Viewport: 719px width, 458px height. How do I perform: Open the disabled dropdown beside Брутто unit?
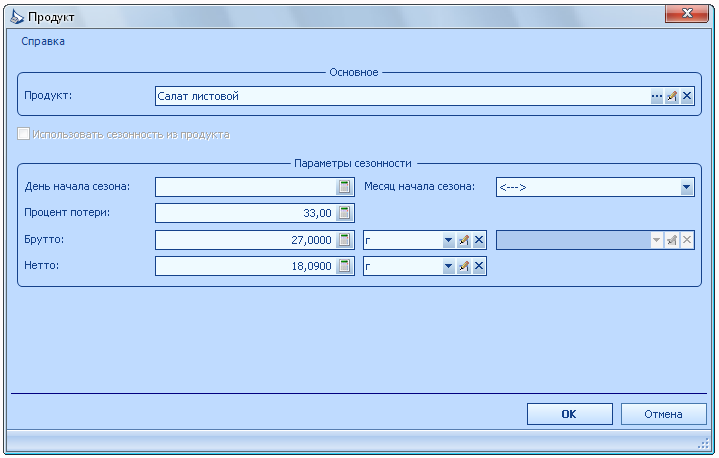coord(657,240)
